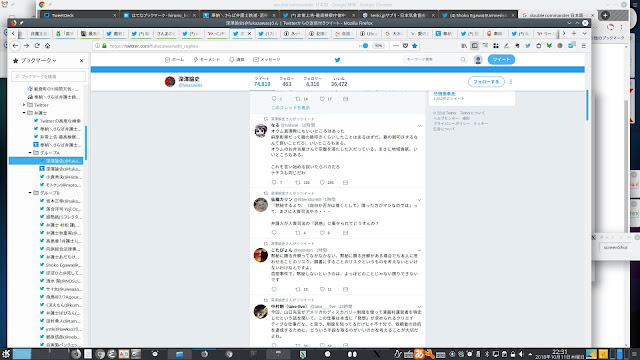Viewport: 640px width, 360px height.
Task: Open the desktop start menu icon in the taskbar
Action: [x=6, y=354]
